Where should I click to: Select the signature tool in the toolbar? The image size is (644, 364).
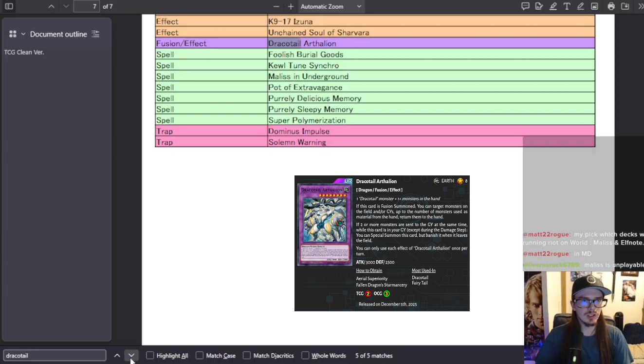(539, 6)
